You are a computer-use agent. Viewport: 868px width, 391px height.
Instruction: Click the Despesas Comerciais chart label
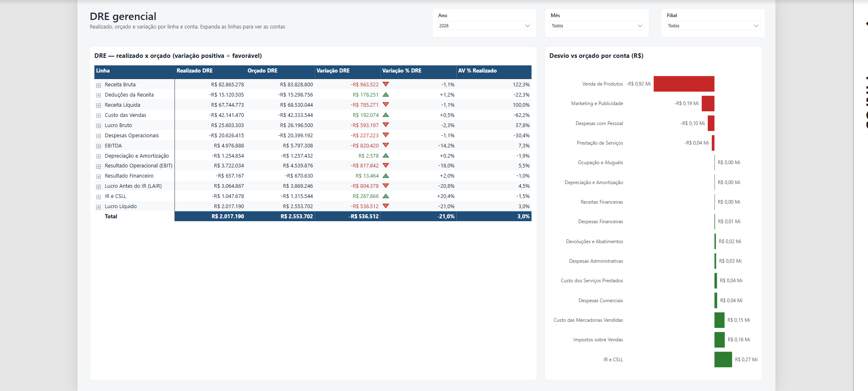(601, 301)
